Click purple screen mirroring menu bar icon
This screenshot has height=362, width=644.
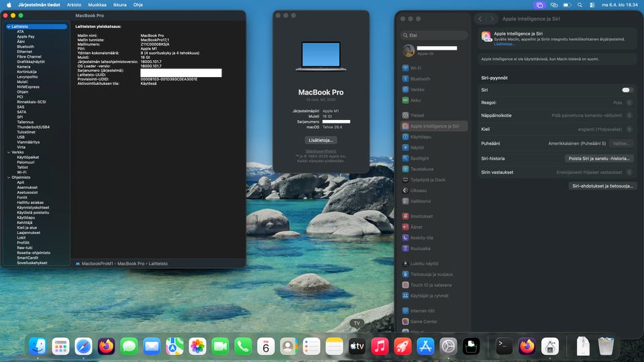point(539,5)
